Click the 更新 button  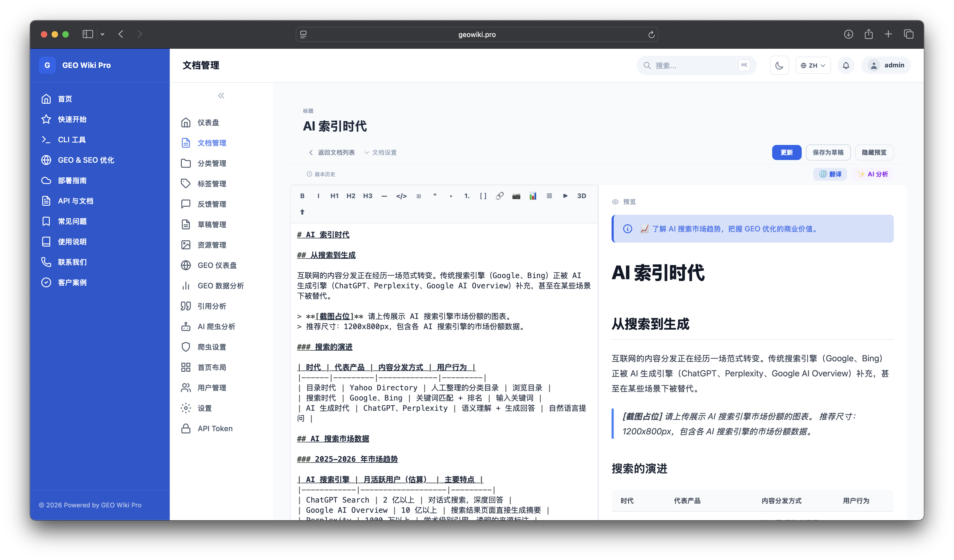tap(786, 152)
